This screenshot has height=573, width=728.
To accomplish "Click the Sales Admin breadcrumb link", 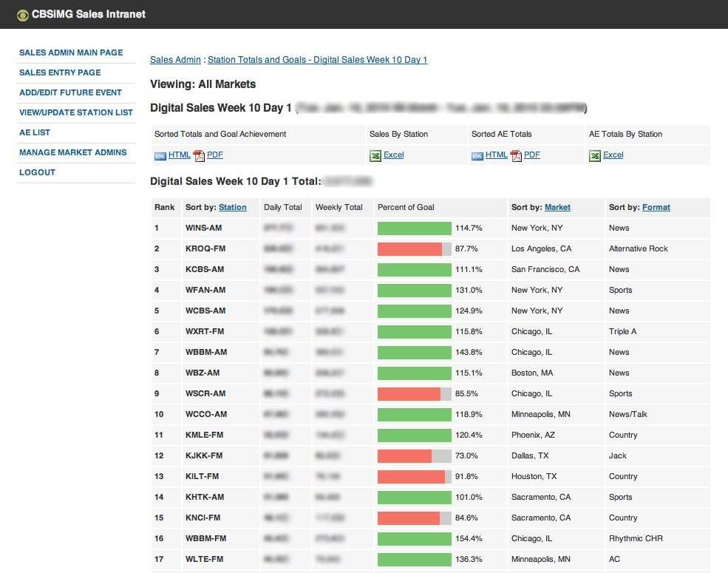I will [x=175, y=60].
